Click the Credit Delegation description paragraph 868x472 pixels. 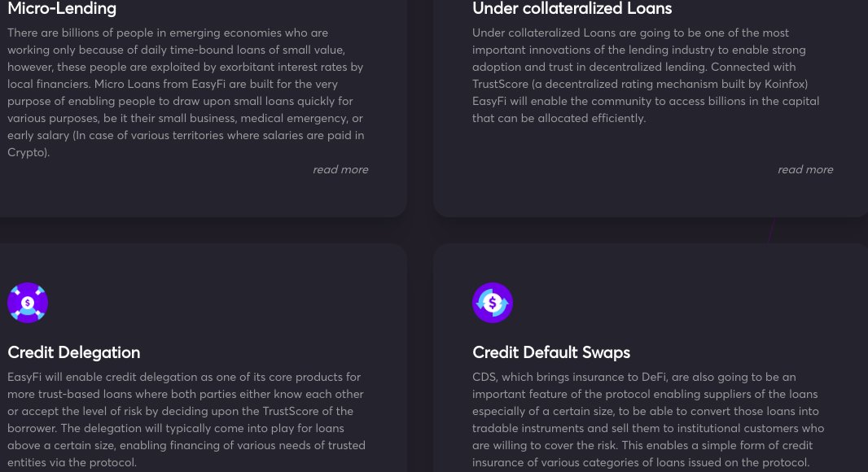click(x=186, y=419)
